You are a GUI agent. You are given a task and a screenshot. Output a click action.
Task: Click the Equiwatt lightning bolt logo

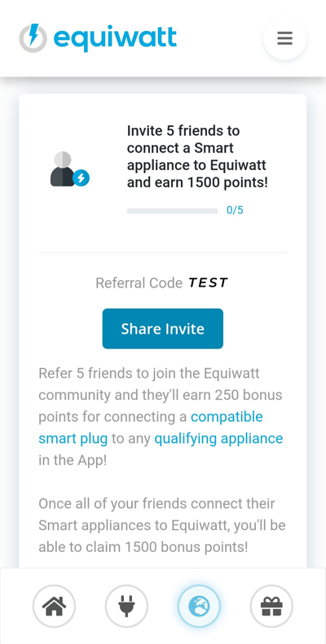tap(33, 38)
